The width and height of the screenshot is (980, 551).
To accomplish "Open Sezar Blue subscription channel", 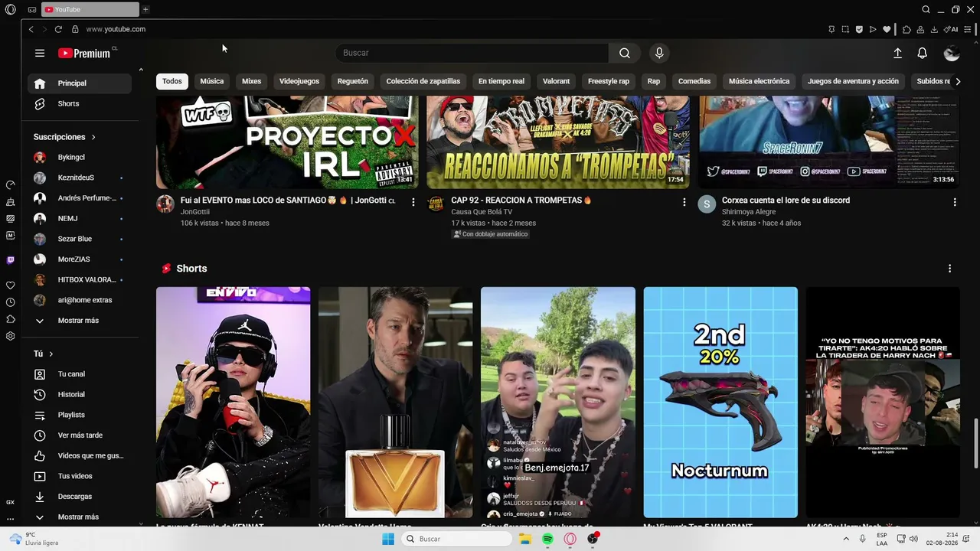I will point(80,239).
